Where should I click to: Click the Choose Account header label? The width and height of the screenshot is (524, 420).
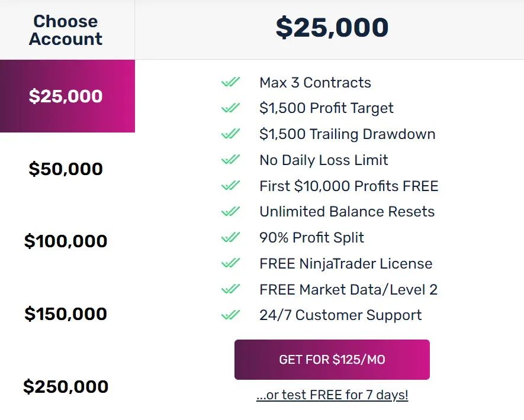coord(66,30)
